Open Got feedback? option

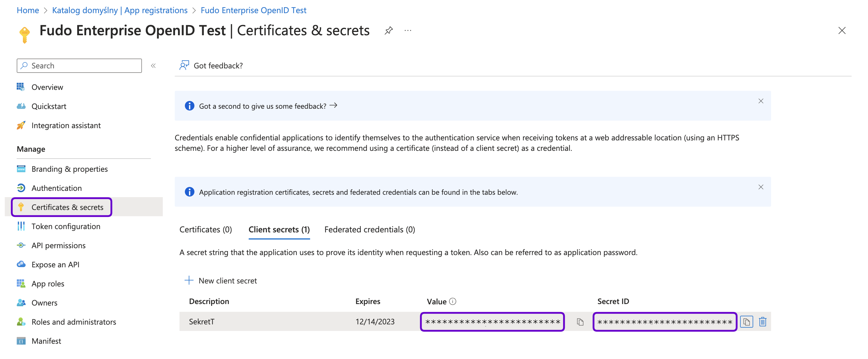click(212, 65)
